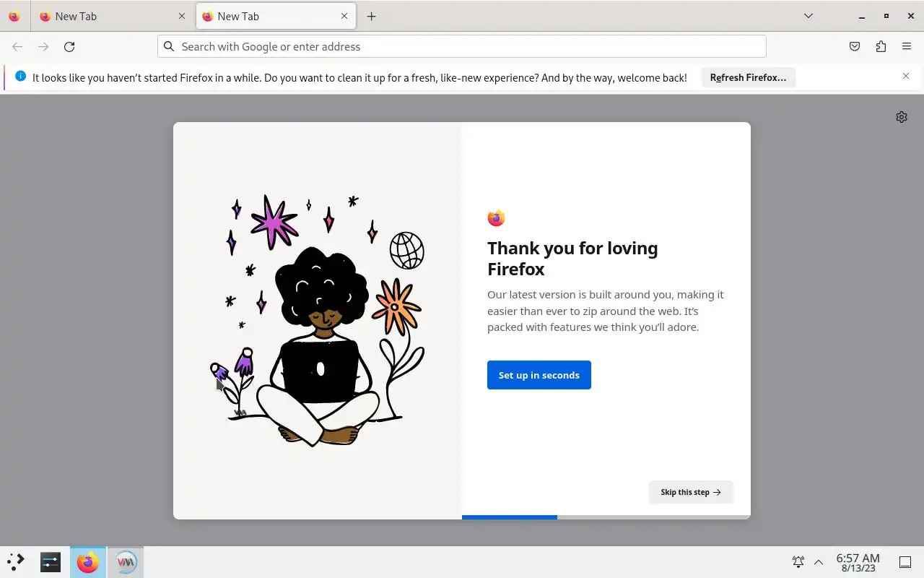Click the Firefox taskbar icon
924x578 pixels.
(88, 561)
